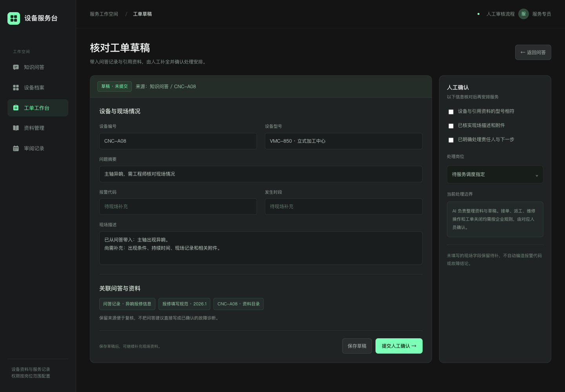Screen dimensions: 565x392
Task: Go to 服务工作空间 breadcrumb
Action: point(104,14)
